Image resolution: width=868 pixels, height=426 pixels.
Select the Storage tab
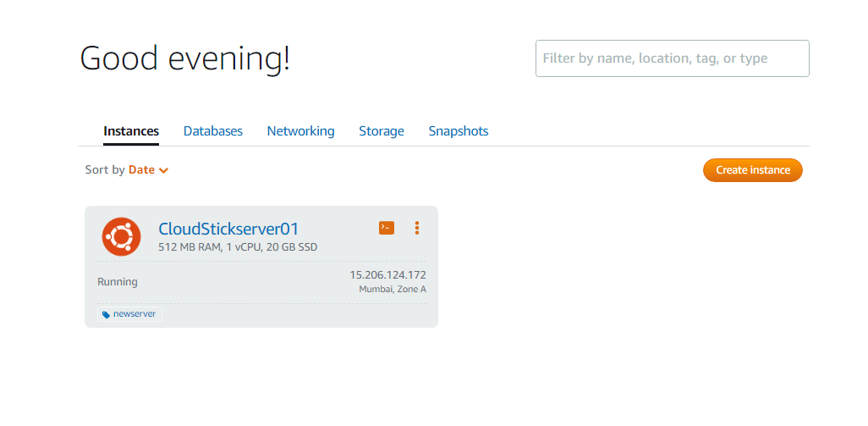point(382,131)
